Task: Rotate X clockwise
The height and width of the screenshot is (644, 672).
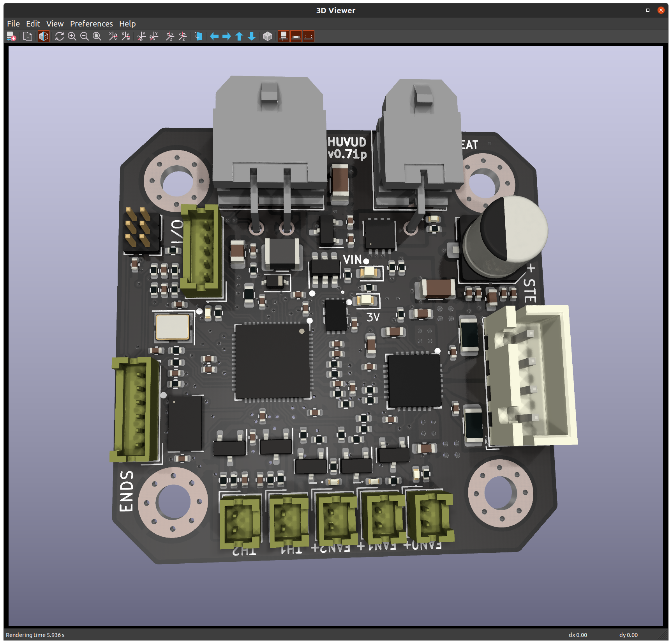Action: pyautogui.click(x=113, y=37)
